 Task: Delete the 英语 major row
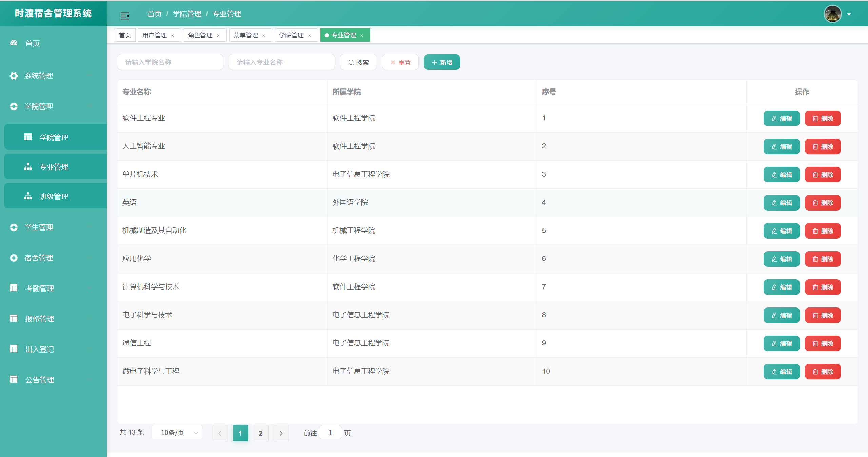[x=823, y=203]
